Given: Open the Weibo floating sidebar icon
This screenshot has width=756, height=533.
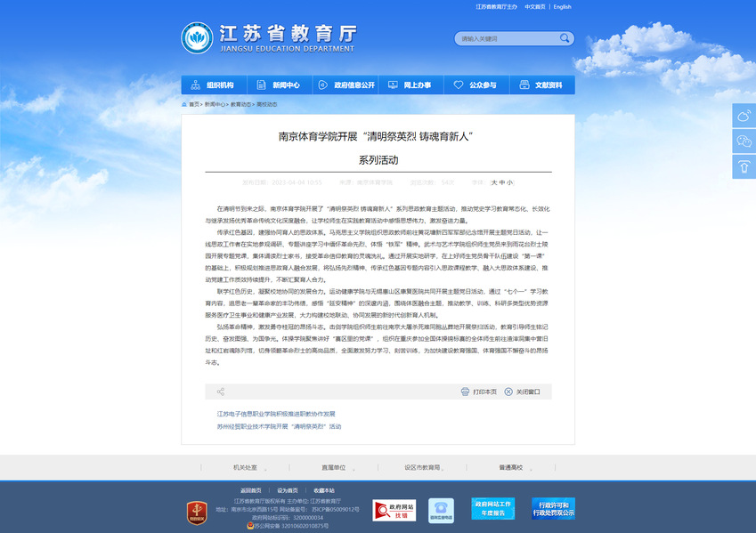Looking at the screenshot, I should point(744,116).
